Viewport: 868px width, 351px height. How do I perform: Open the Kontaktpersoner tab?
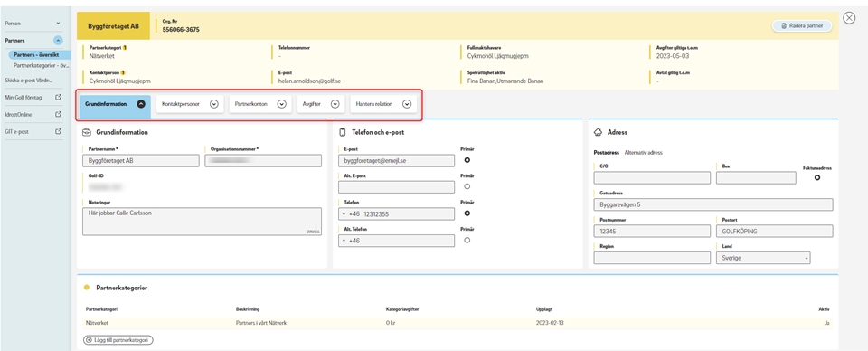(189, 103)
